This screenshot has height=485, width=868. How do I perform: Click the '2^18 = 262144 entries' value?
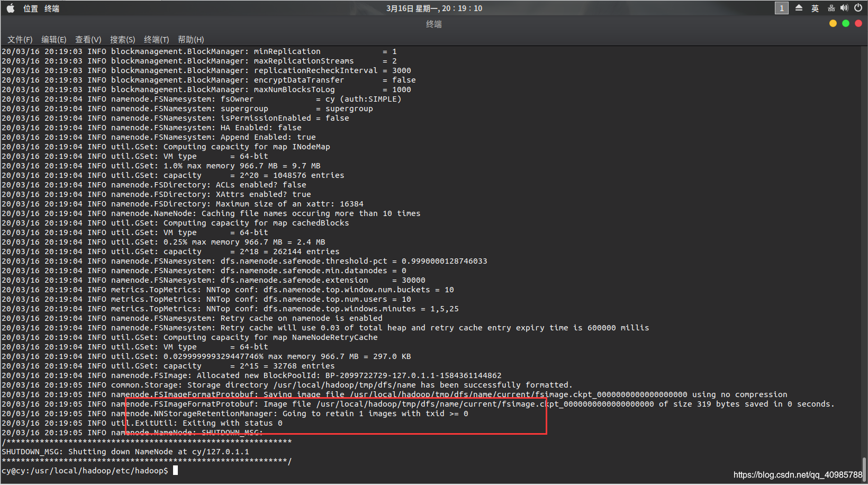click(290, 252)
